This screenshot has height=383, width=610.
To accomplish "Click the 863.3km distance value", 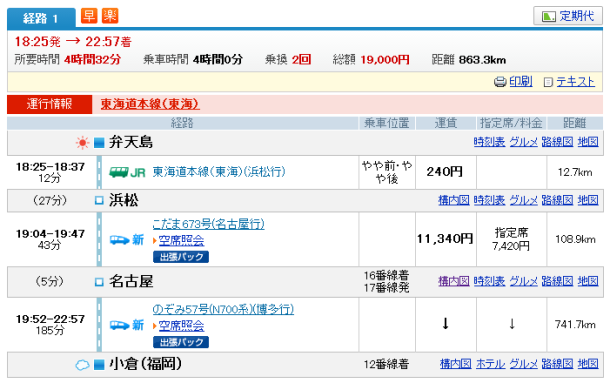I will [x=482, y=60].
